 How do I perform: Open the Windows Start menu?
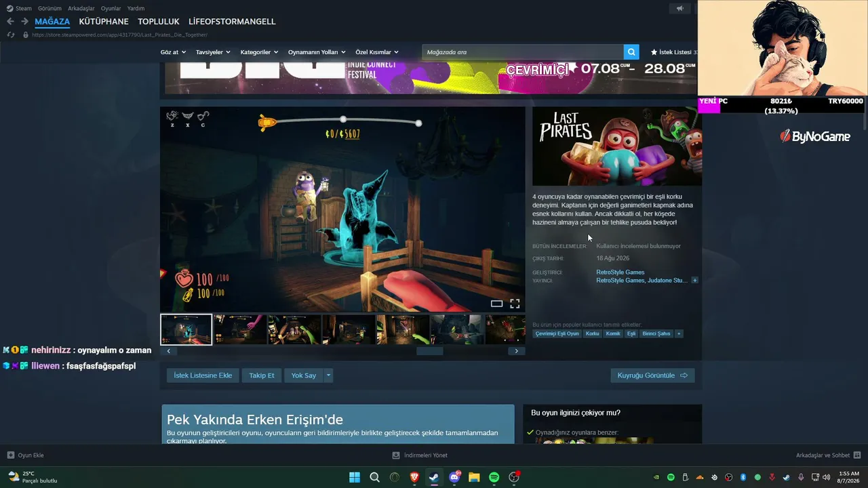tap(355, 477)
